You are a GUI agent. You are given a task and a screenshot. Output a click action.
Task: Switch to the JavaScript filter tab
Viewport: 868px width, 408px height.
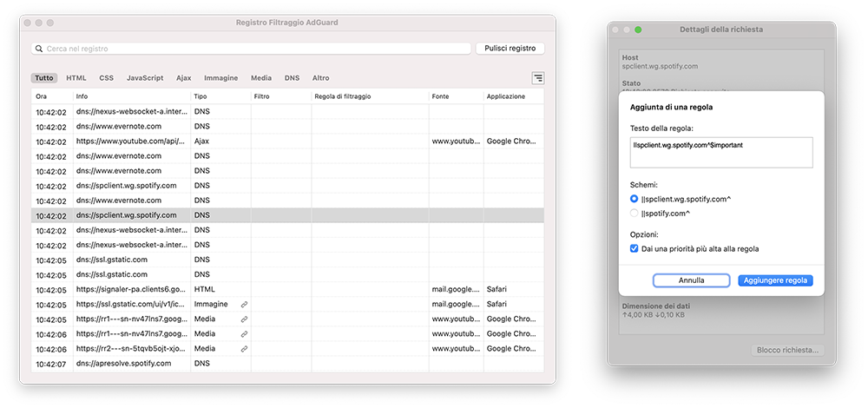[x=145, y=78]
